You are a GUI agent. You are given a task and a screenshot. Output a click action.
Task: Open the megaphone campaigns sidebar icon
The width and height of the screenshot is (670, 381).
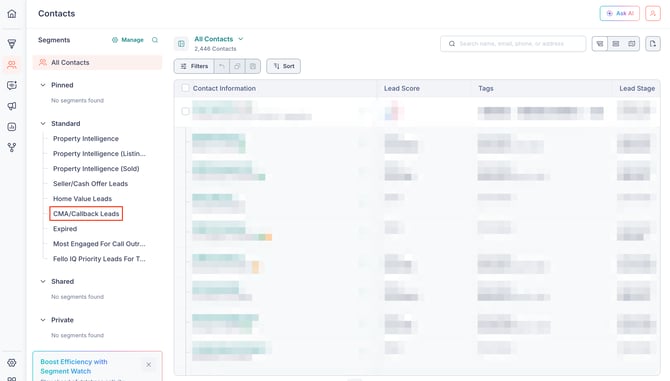pos(12,106)
